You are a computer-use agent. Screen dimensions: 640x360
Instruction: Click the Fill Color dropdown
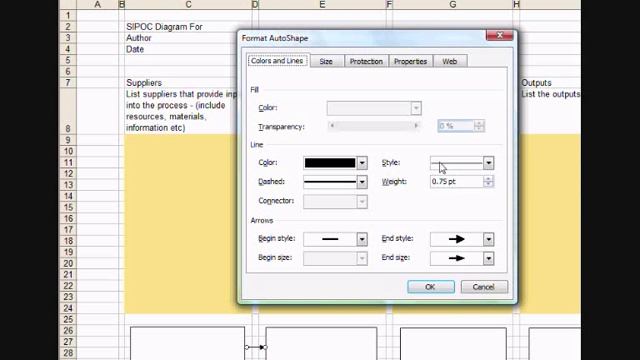click(374, 108)
